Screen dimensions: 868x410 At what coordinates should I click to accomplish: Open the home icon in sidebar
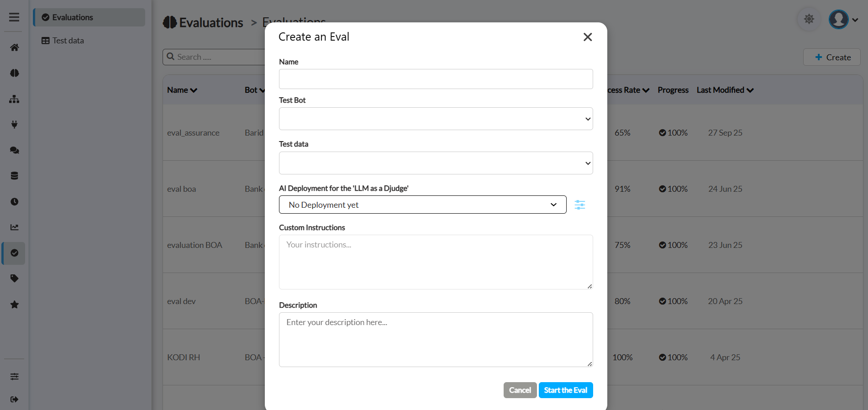point(15,47)
